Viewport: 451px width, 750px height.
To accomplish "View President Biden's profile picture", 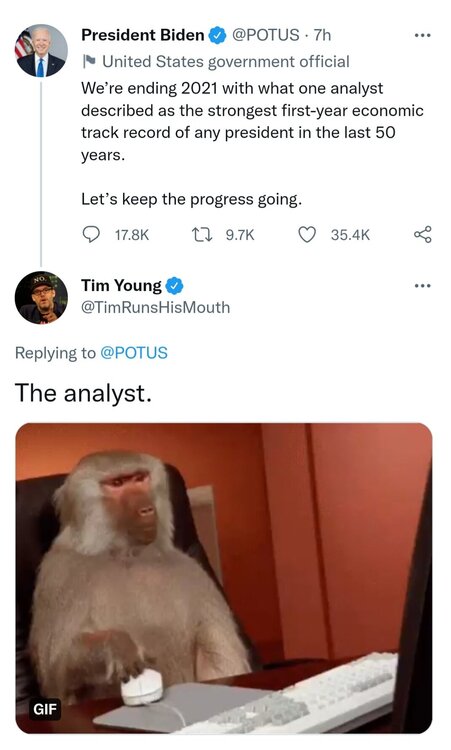I will click(x=41, y=51).
